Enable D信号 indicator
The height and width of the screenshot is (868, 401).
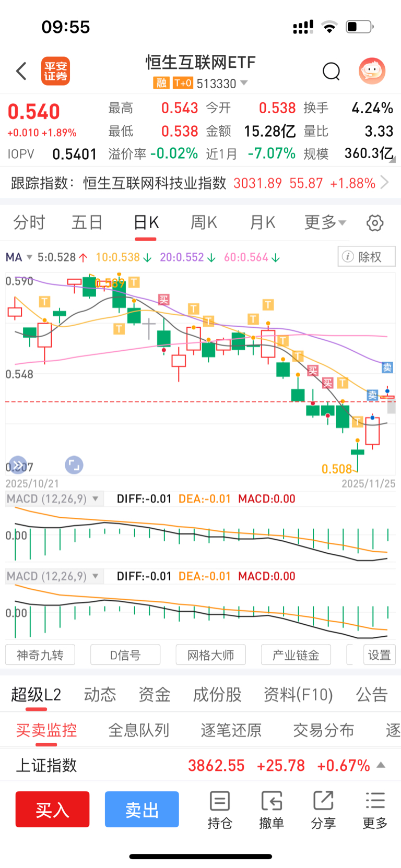pyautogui.click(x=125, y=655)
